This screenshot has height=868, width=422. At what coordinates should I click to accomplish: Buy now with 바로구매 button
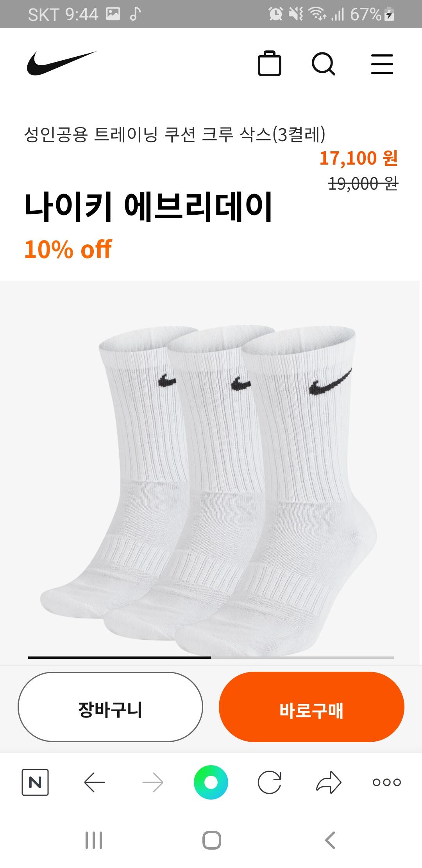tap(311, 707)
